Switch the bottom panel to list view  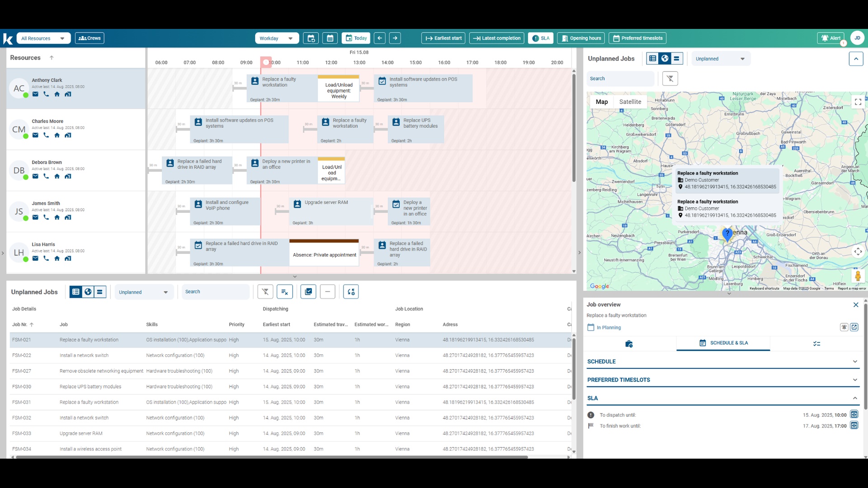click(76, 292)
